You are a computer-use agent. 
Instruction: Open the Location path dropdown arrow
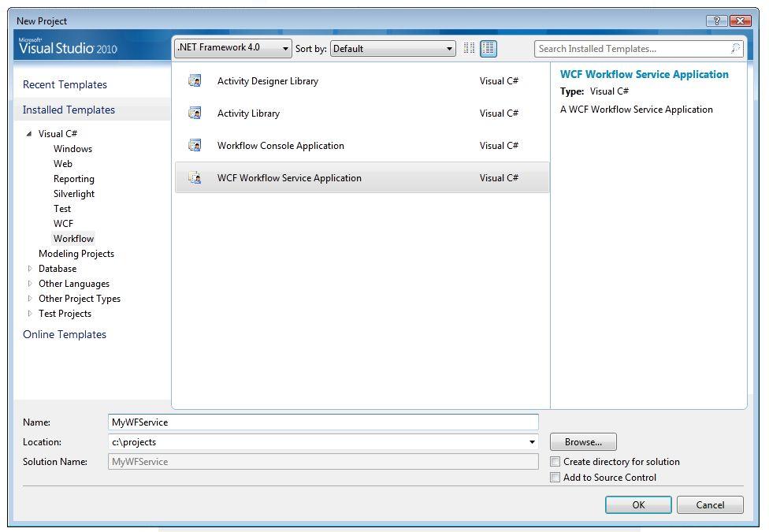pyautogui.click(x=532, y=441)
